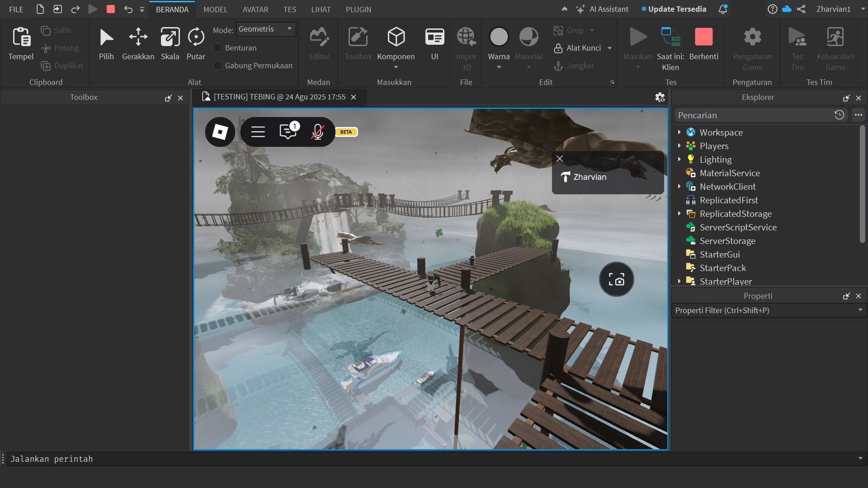Click the share icon in title bar
This screenshot has width=868, height=488.
tap(801, 9)
